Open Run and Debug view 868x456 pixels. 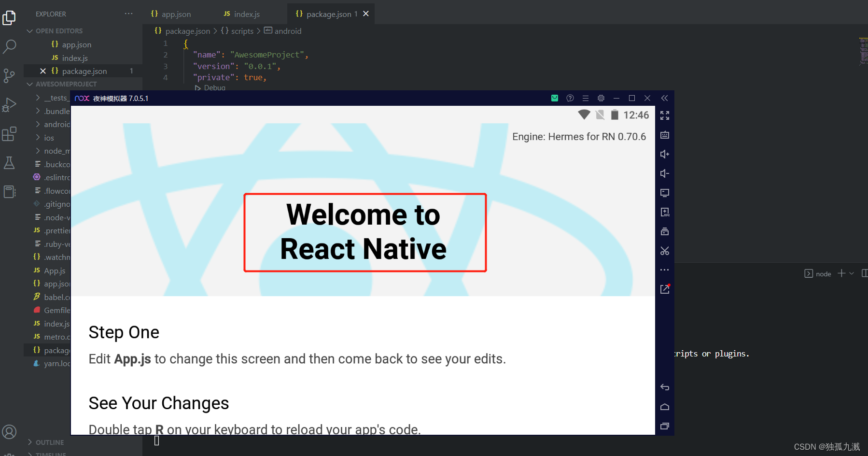point(9,105)
